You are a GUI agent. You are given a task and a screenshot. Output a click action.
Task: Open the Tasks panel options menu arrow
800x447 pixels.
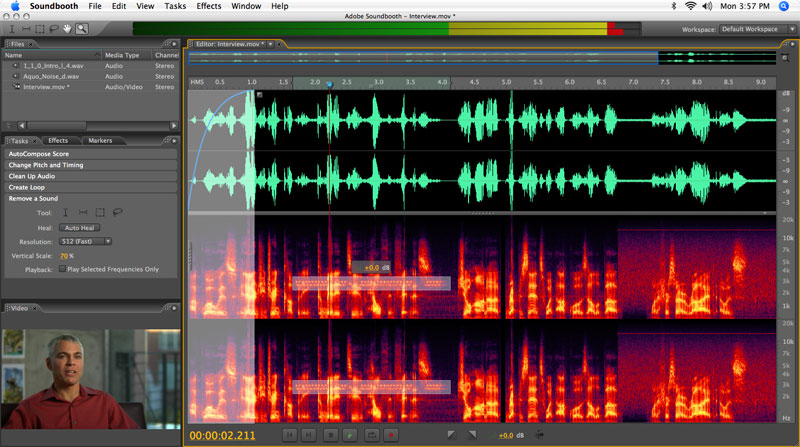tap(174, 140)
